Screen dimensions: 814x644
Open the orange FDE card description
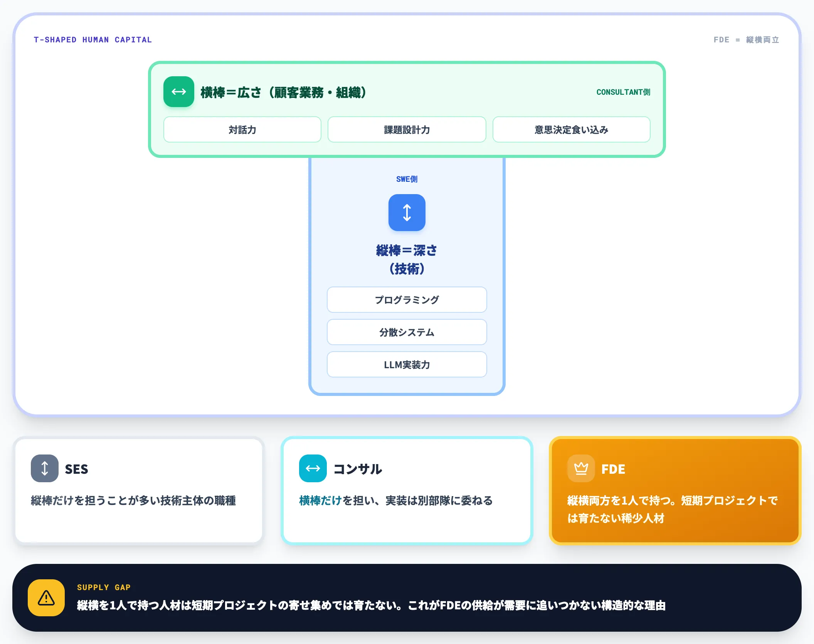pos(673,509)
